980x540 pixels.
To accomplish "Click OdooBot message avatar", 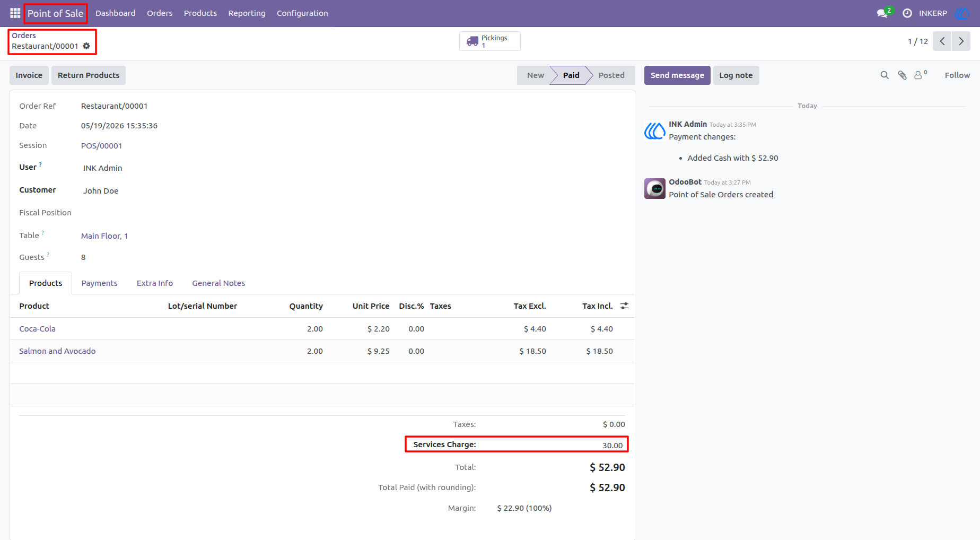I will coord(655,188).
